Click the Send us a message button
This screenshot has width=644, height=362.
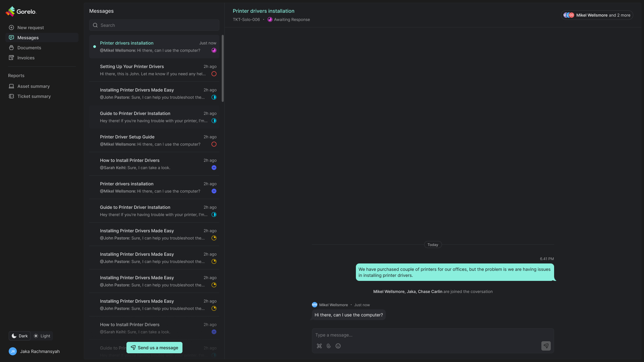[154, 348]
